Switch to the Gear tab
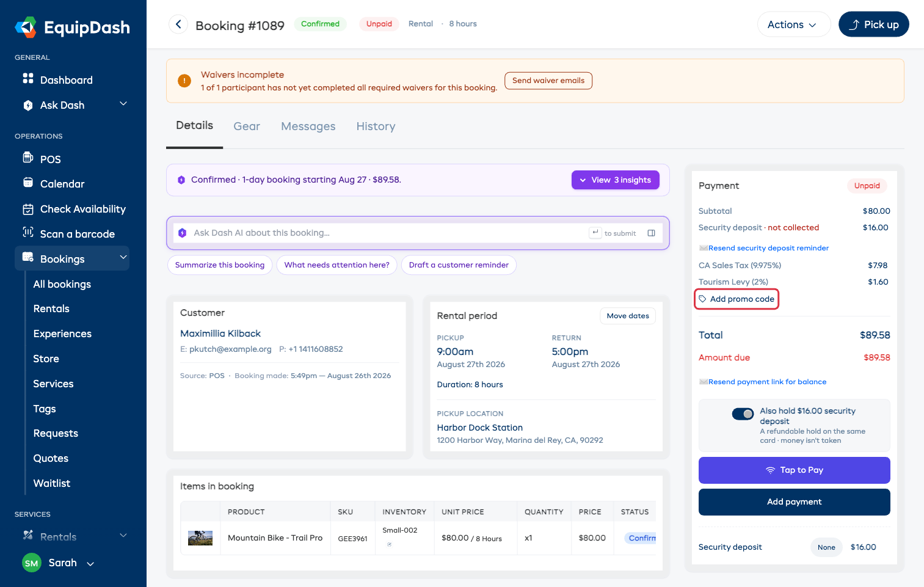 247,126
